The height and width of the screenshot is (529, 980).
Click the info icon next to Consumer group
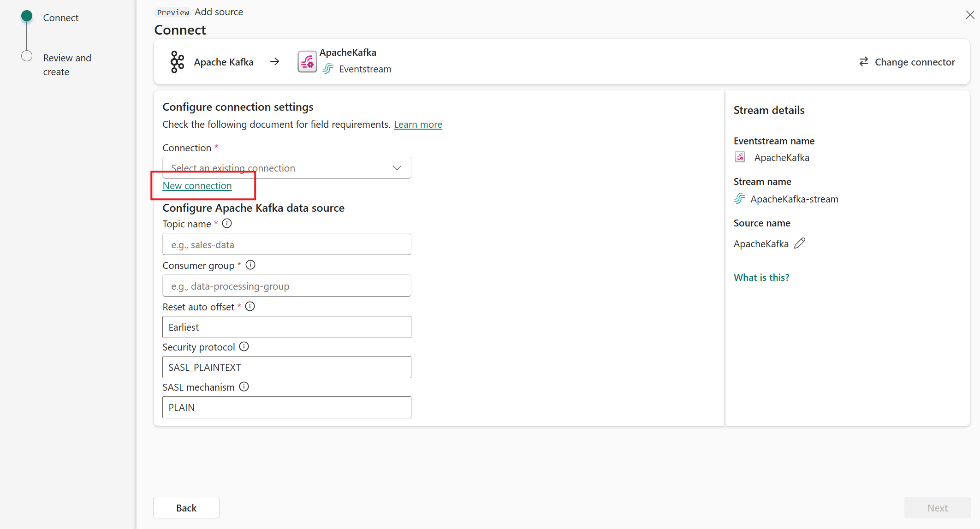click(251, 265)
